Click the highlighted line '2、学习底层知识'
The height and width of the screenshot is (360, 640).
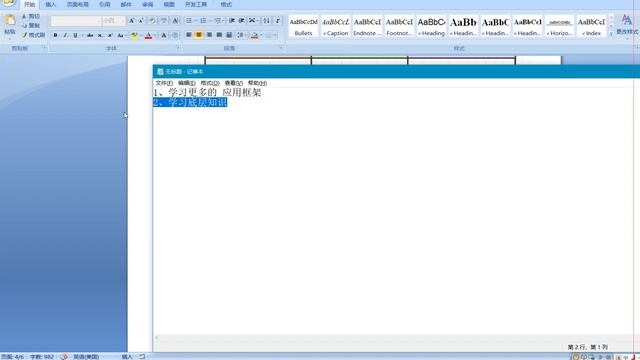pos(190,102)
